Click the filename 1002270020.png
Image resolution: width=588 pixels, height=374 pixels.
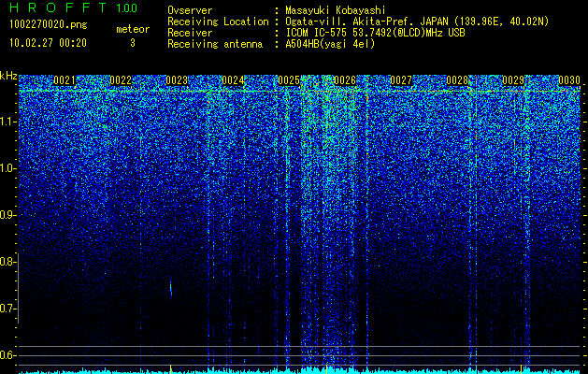click(x=49, y=24)
